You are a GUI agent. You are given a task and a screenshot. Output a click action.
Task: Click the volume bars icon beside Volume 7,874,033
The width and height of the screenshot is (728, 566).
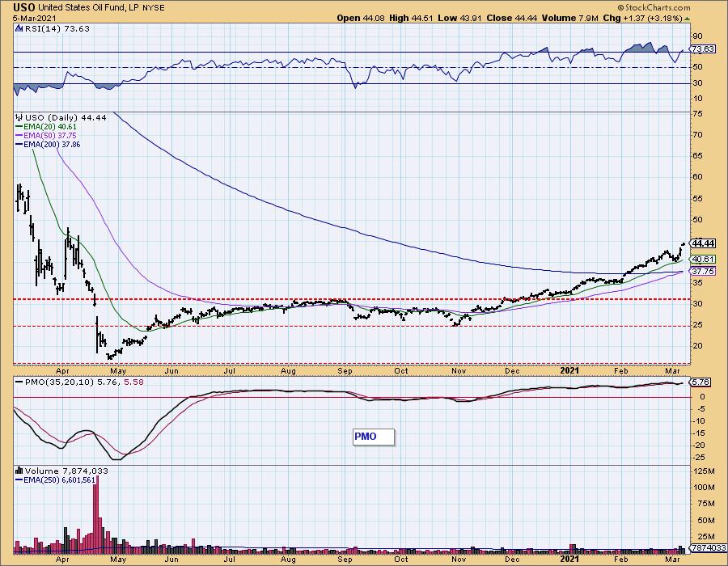19,471
